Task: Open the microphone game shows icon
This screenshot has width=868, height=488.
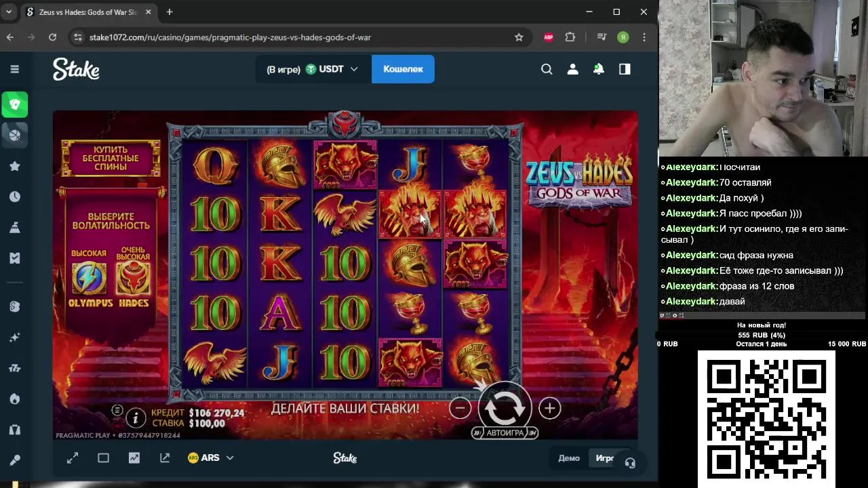Action: click(x=14, y=460)
